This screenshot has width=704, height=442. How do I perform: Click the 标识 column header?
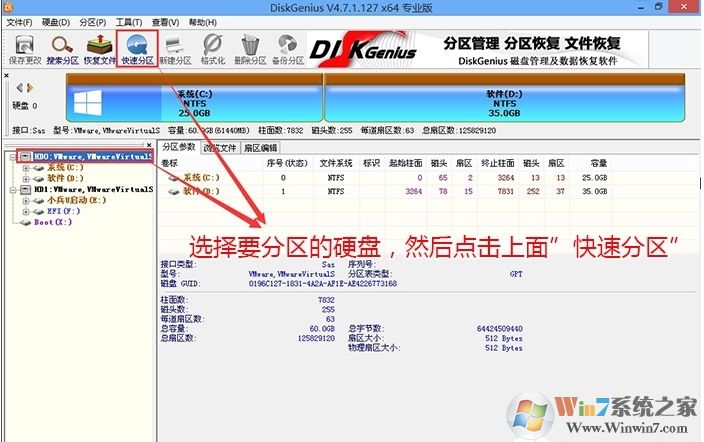(x=371, y=163)
